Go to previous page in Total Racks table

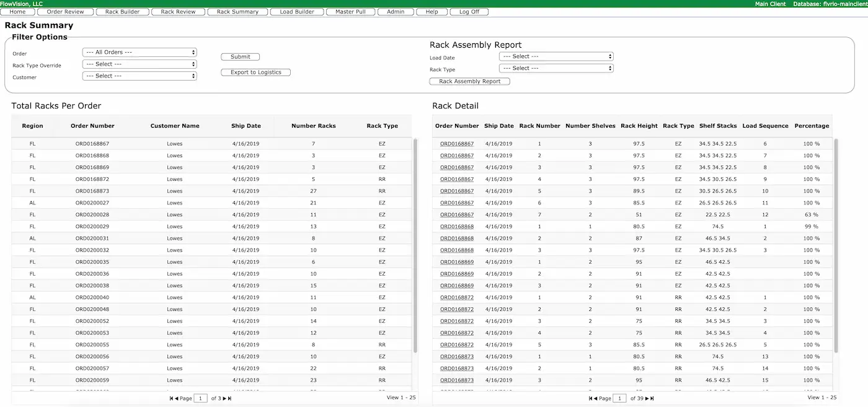176,398
